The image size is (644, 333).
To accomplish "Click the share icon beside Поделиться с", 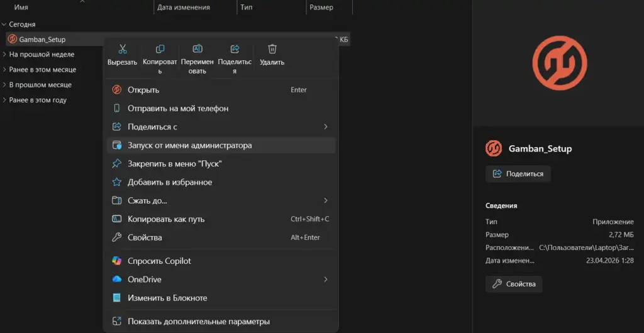I will tap(116, 127).
